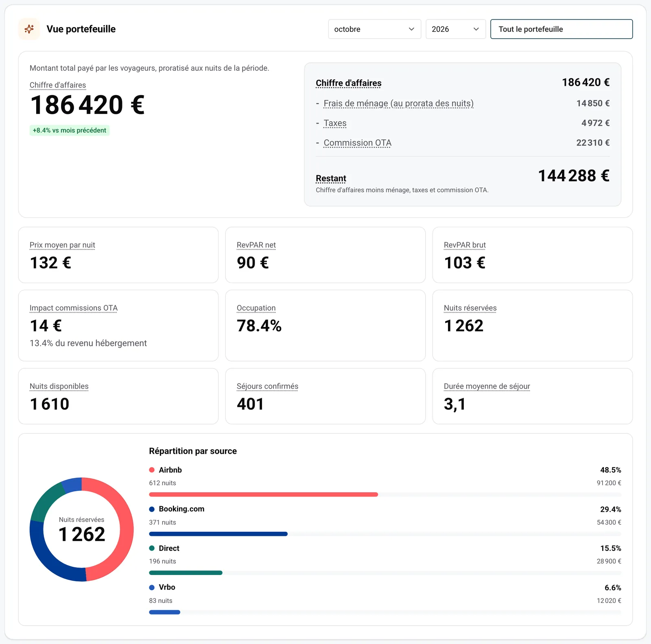This screenshot has height=644, width=651.
Task: Click the 54 300 € Booking.com revenue
Action: point(609,522)
